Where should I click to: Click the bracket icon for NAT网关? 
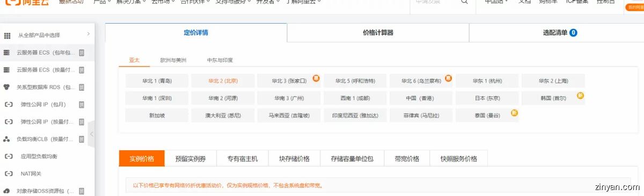point(8,173)
